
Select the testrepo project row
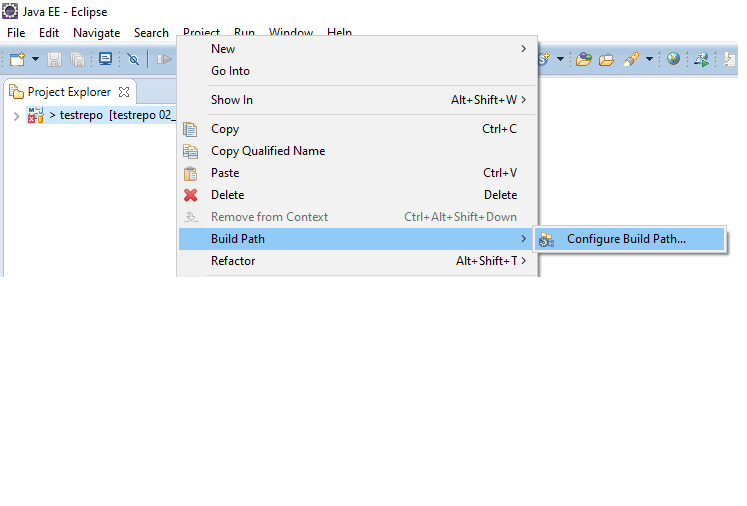point(101,115)
